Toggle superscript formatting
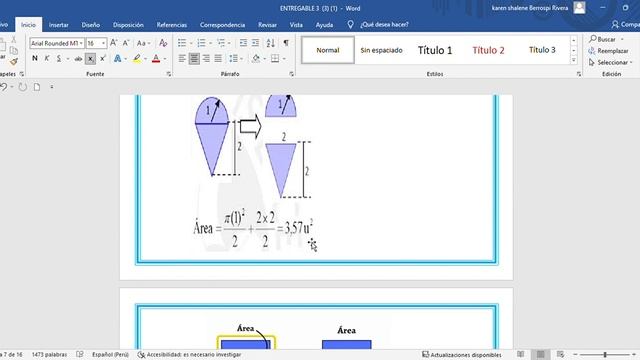 click(x=102, y=59)
